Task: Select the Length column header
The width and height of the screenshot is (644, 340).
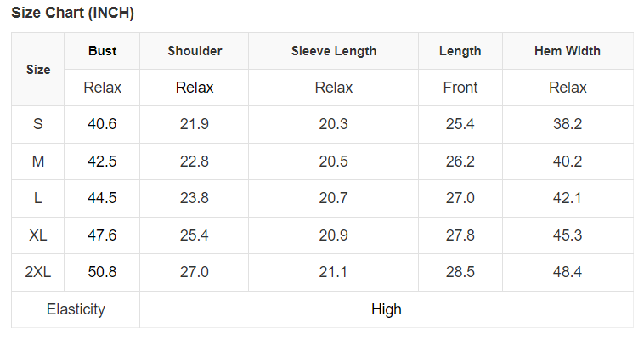Action: point(460,51)
